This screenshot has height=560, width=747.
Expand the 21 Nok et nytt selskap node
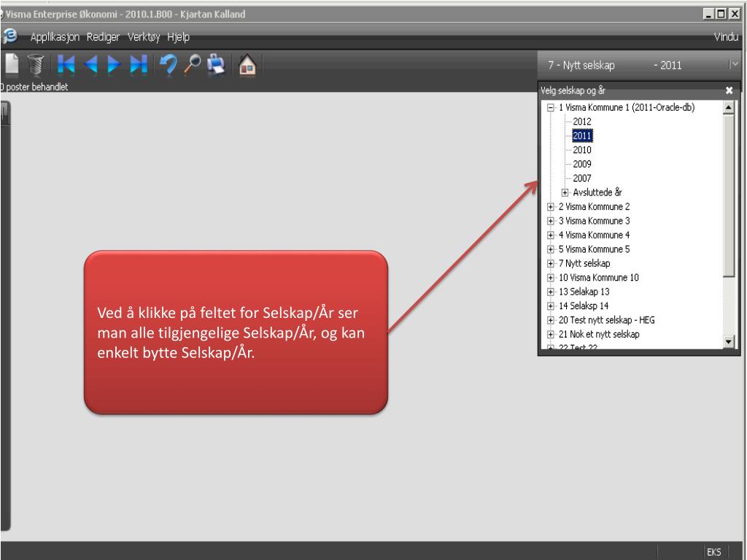tap(551, 335)
